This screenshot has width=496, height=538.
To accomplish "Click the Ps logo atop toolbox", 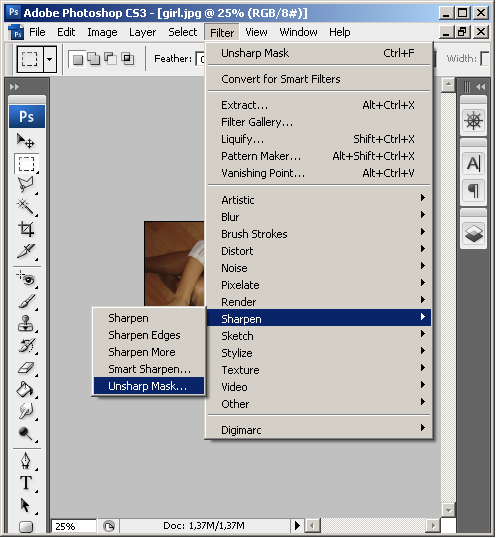I will (27, 117).
